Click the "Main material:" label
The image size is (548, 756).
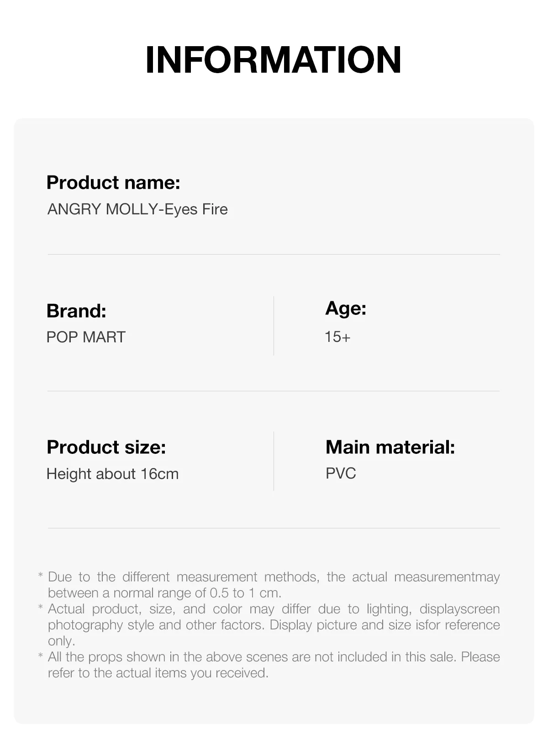(390, 447)
